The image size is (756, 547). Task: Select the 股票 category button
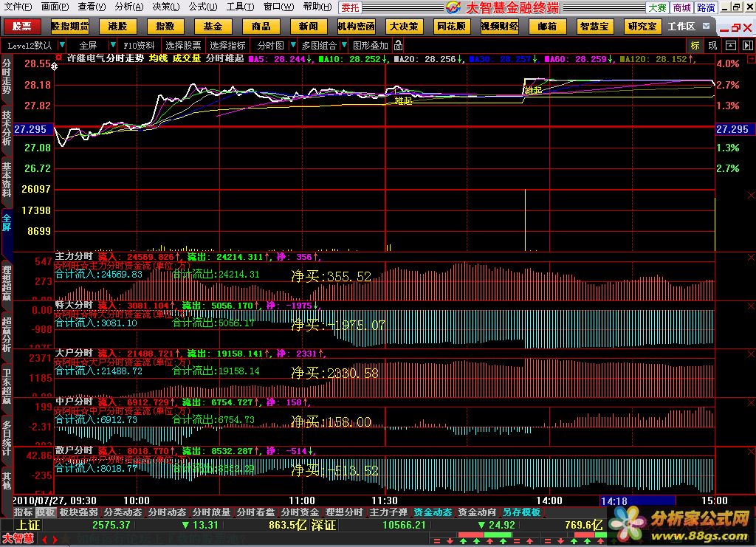[22, 26]
